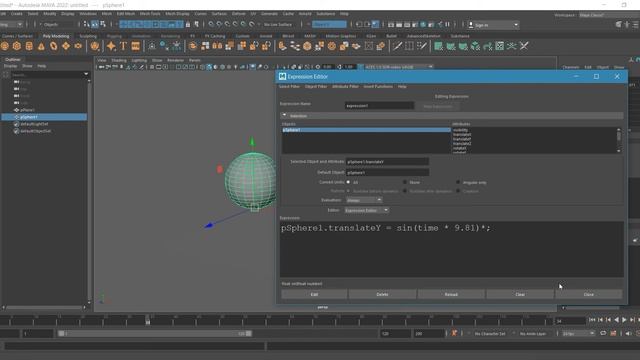640x360 pixels.
Task: Switch to the Poly Modeling shelf tab
Action: 56,36
